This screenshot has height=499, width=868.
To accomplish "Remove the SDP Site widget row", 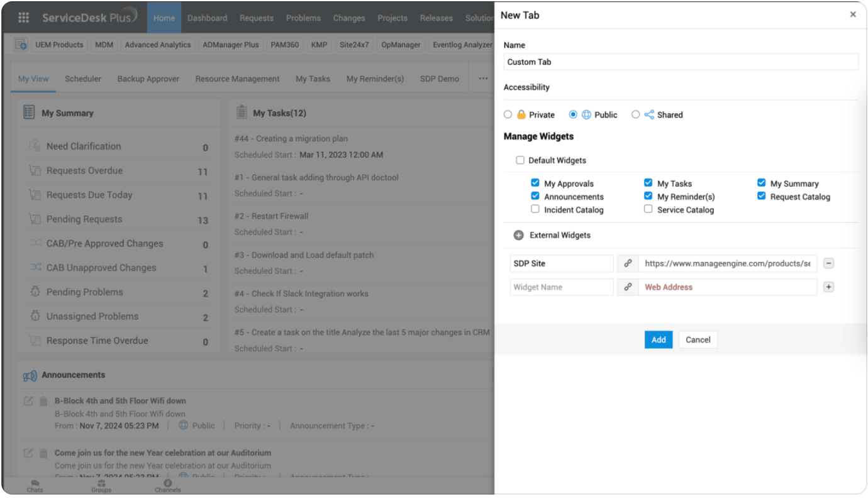I will pyautogui.click(x=828, y=263).
